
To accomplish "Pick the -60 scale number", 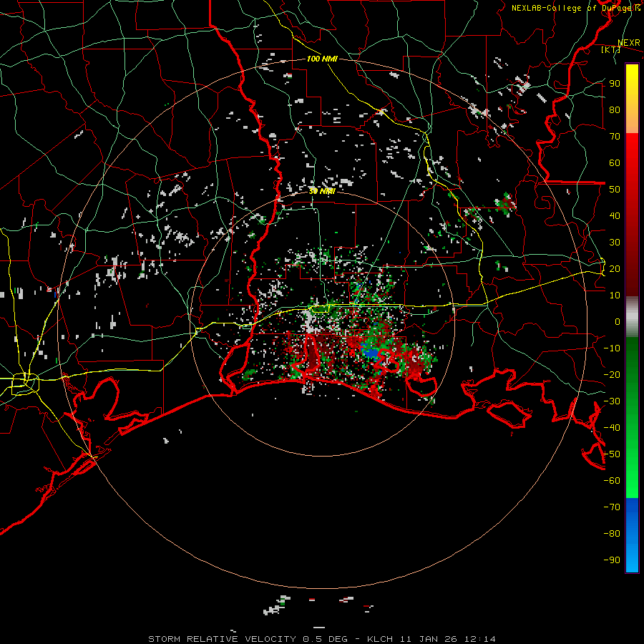I will pos(612,481).
